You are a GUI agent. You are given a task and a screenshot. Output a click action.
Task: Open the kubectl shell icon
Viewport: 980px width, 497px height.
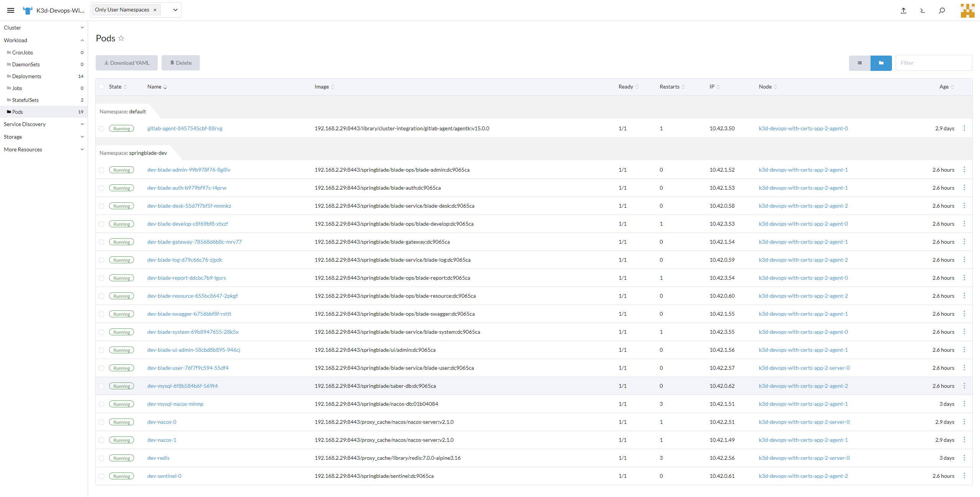pos(923,11)
